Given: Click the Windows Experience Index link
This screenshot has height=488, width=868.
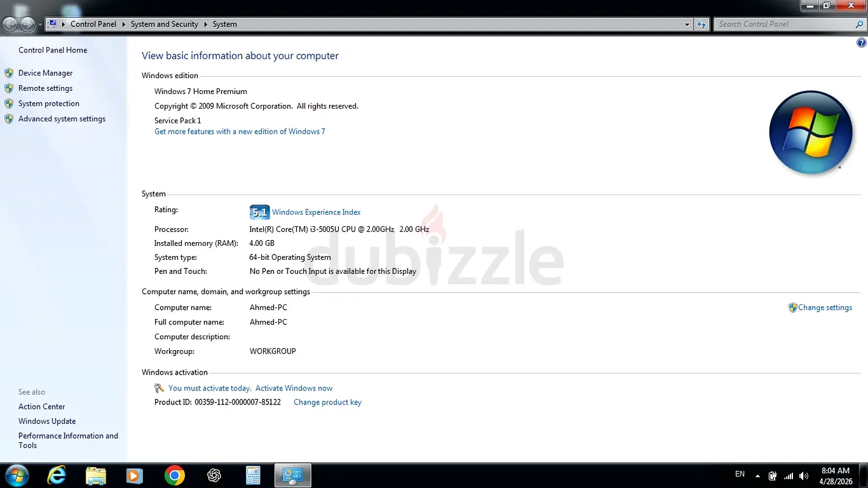Looking at the screenshot, I should pyautogui.click(x=316, y=212).
